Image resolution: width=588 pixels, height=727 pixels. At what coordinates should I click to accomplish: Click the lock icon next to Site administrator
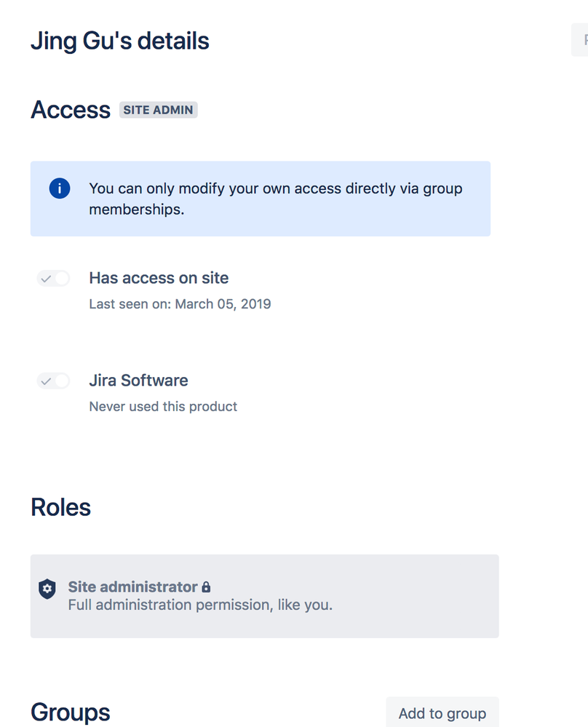coord(207,587)
